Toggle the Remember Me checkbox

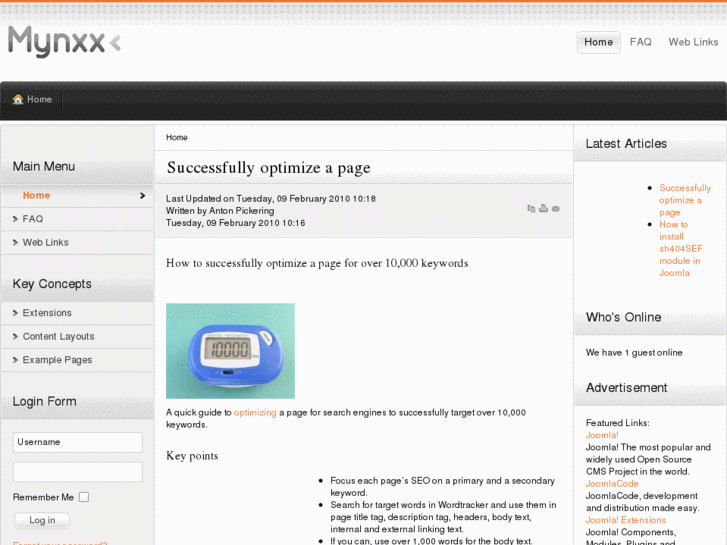coord(84,497)
